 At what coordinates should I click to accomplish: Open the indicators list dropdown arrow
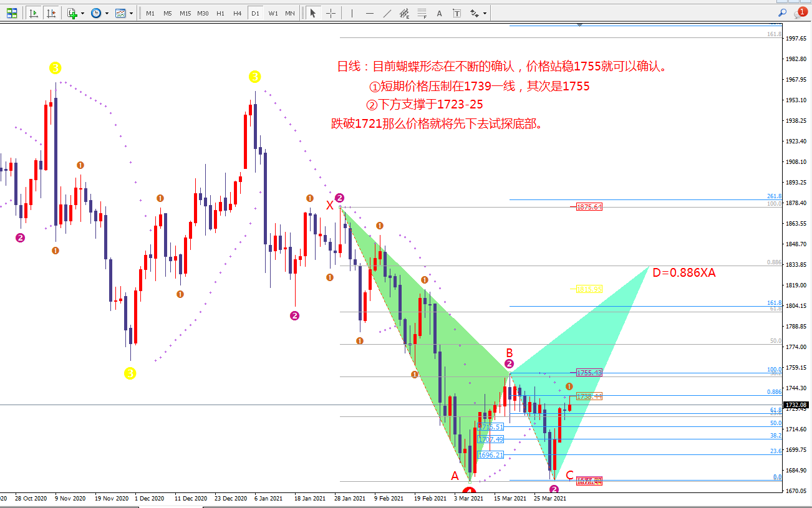pos(82,13)
